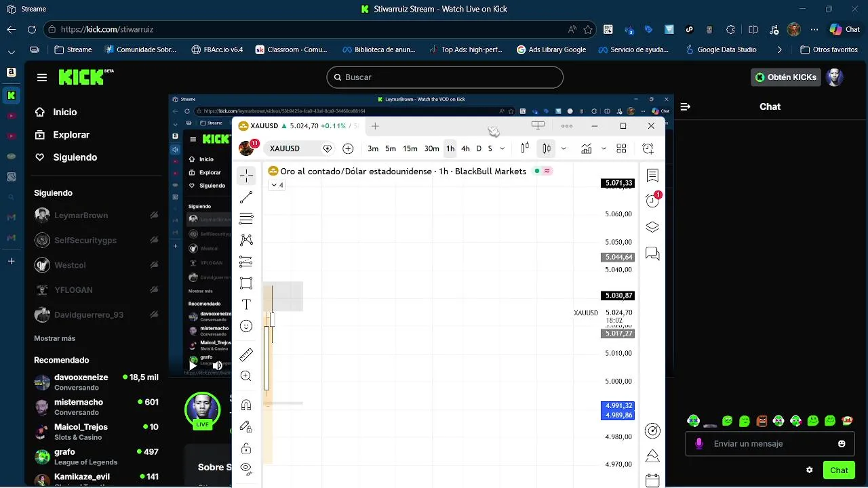Viewport: 868px width, 488px height.
Task: Open LeymarBrown followed channel
Action: tap(96, 216)
